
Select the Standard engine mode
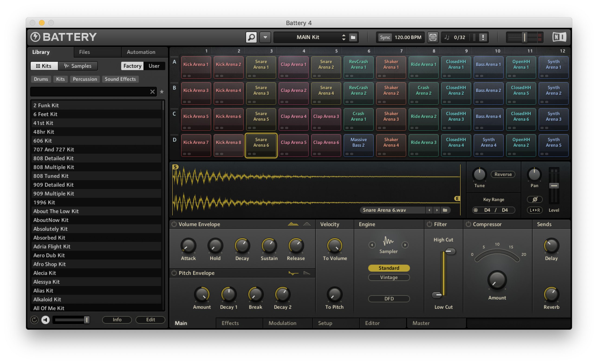point(389,268)
